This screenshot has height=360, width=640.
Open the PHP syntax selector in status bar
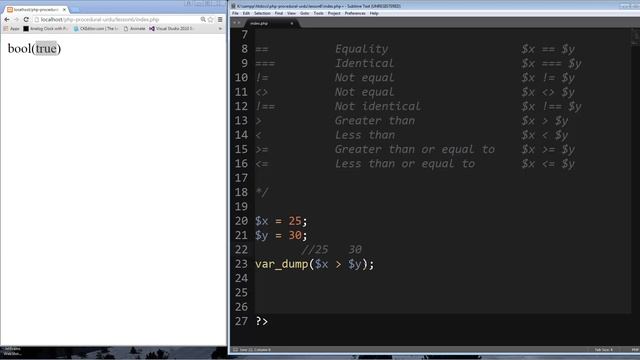click(635, 350)
